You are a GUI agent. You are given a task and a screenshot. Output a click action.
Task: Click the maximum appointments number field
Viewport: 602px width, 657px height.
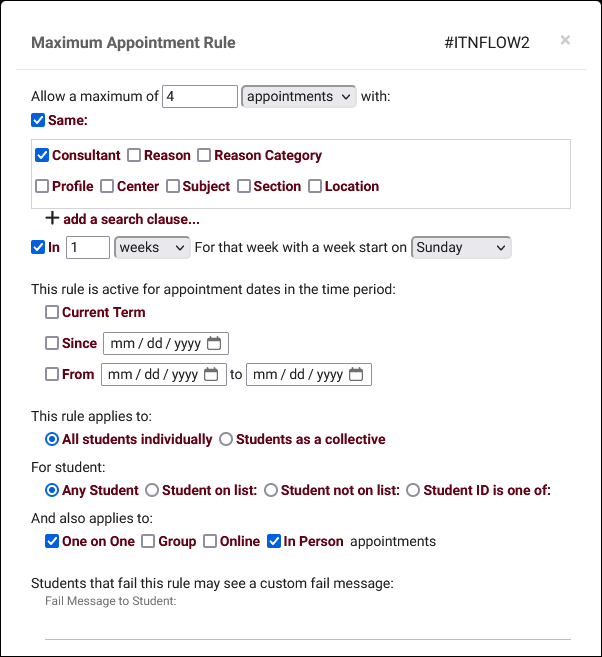tap(199, 97)
